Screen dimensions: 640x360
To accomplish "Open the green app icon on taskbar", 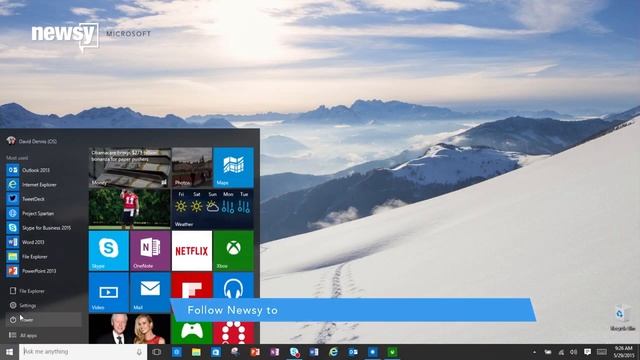I will coord(392,352).
